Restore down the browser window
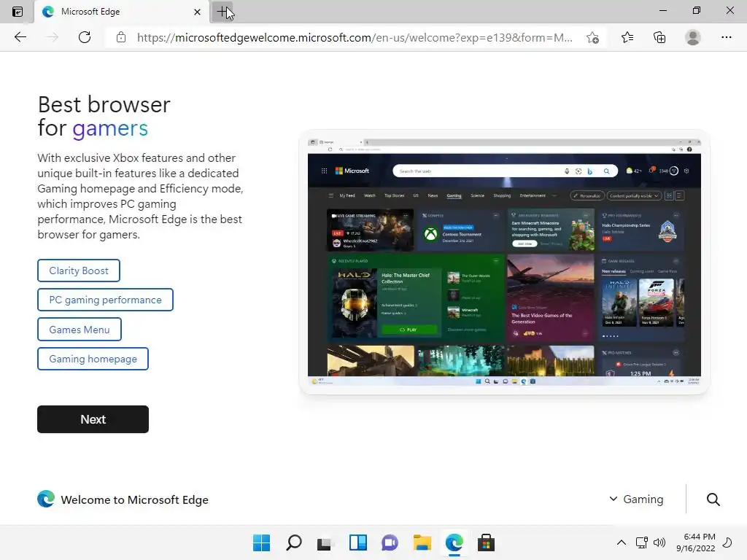The height and width of the screenshot is (560, 747). [x=697, y=10]
